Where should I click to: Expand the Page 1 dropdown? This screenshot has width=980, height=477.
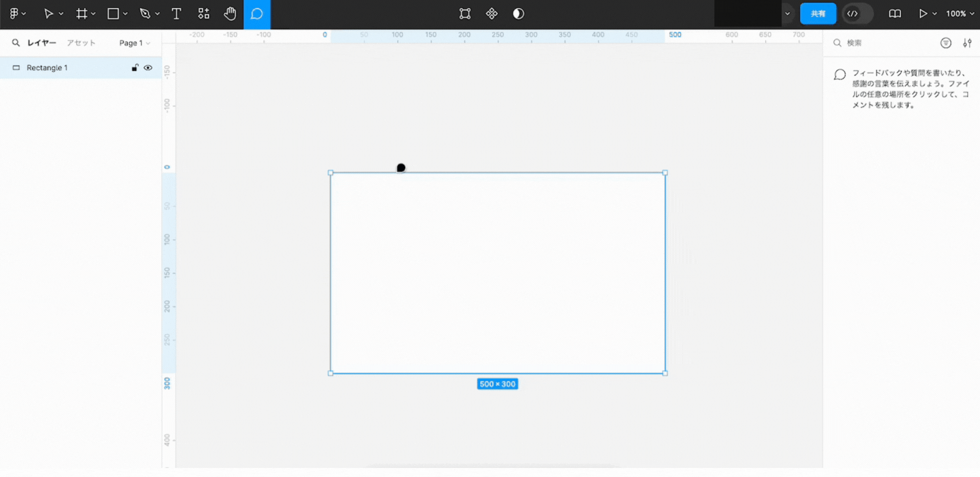134,43
